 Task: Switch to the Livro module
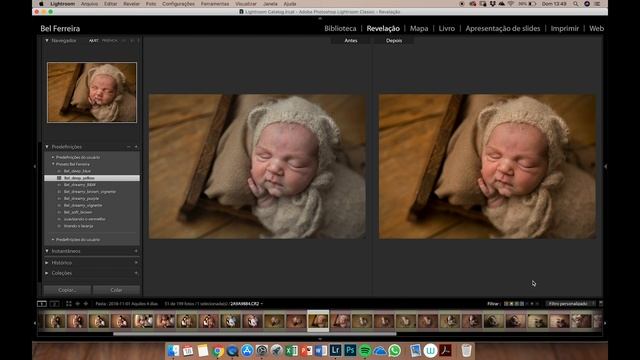(447, 29)
